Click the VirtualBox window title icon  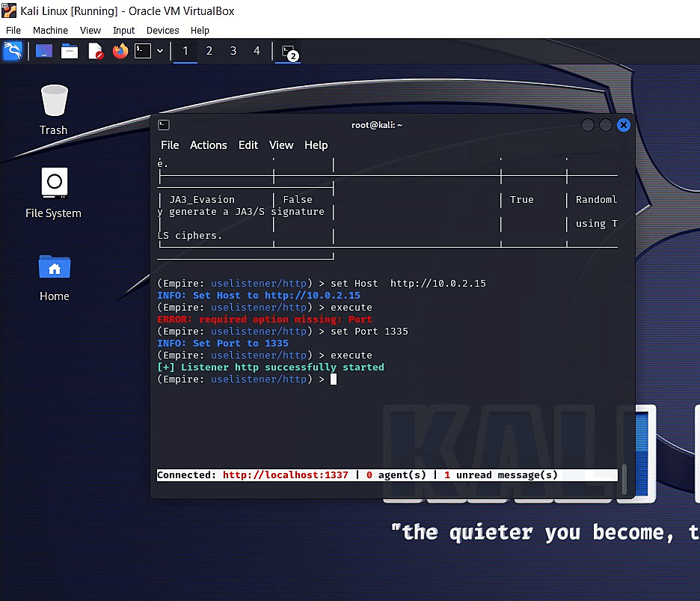point(9,10)
